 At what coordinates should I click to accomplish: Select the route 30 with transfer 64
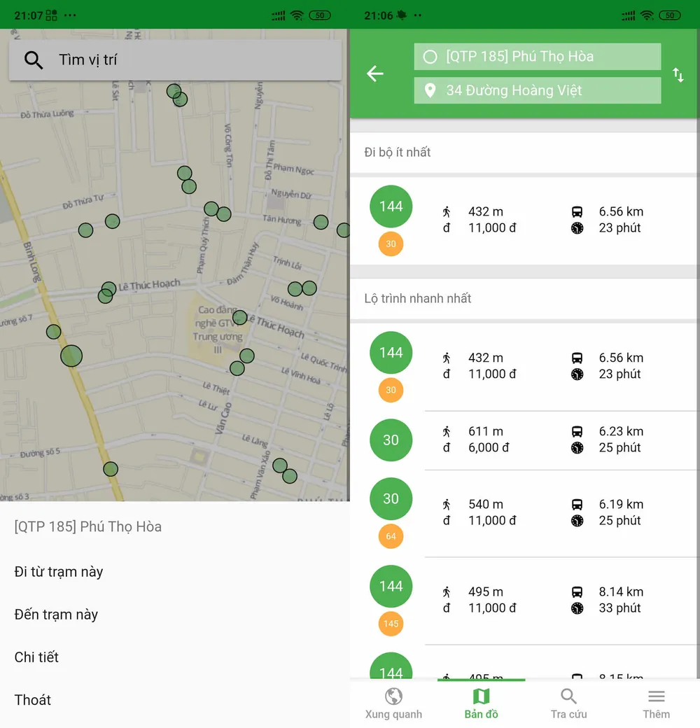(525, 512)
